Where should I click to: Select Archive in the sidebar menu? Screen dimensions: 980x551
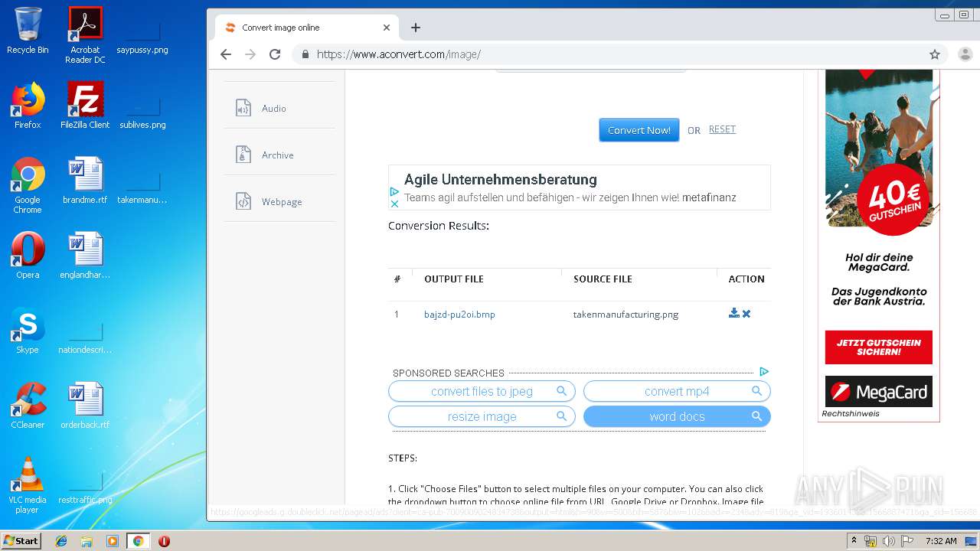pyautogui.click(x=278, y=155)
